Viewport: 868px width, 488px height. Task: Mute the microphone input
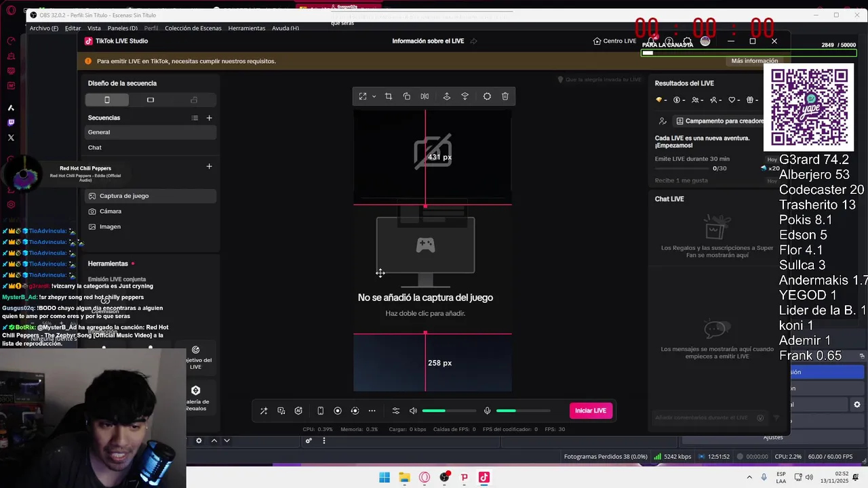coord(487,411)
